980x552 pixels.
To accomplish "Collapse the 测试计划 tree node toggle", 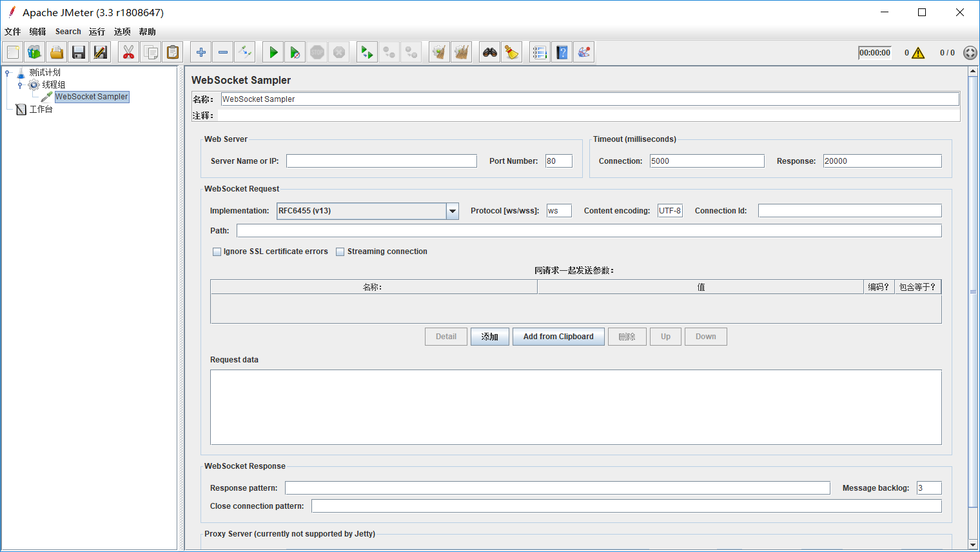I will 7,73.
